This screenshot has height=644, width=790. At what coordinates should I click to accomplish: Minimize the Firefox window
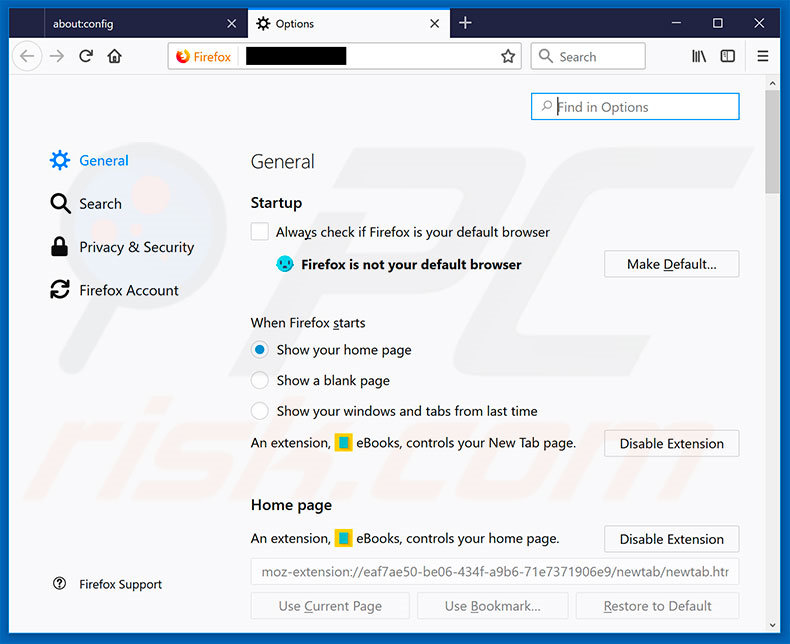point(676,23)
